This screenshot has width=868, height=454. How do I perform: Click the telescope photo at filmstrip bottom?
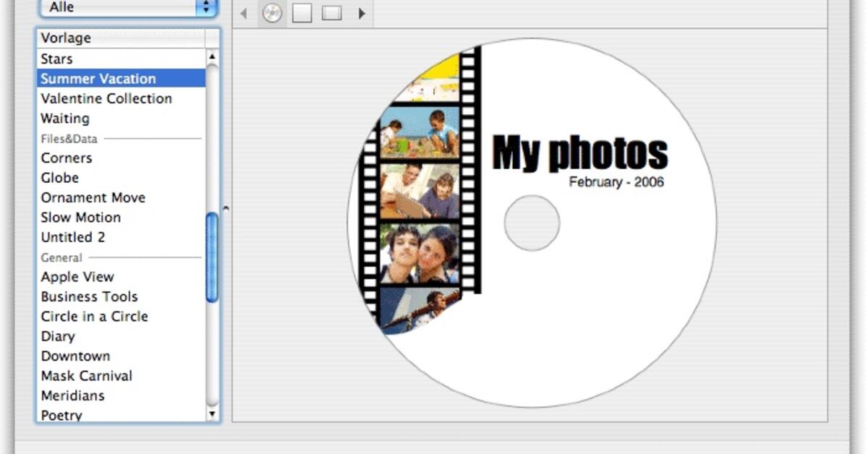tap(421, 309)
